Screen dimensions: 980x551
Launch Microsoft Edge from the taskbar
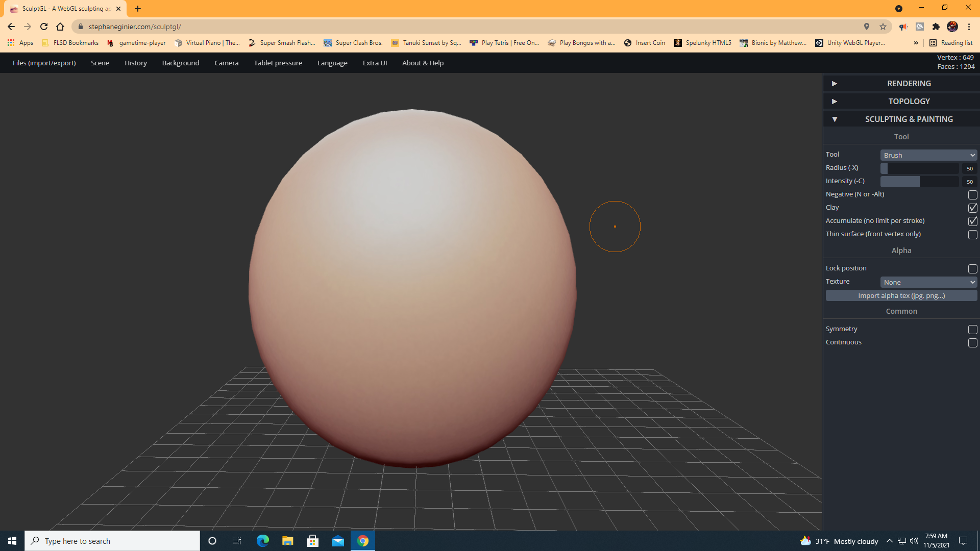[x=262, y=540]
